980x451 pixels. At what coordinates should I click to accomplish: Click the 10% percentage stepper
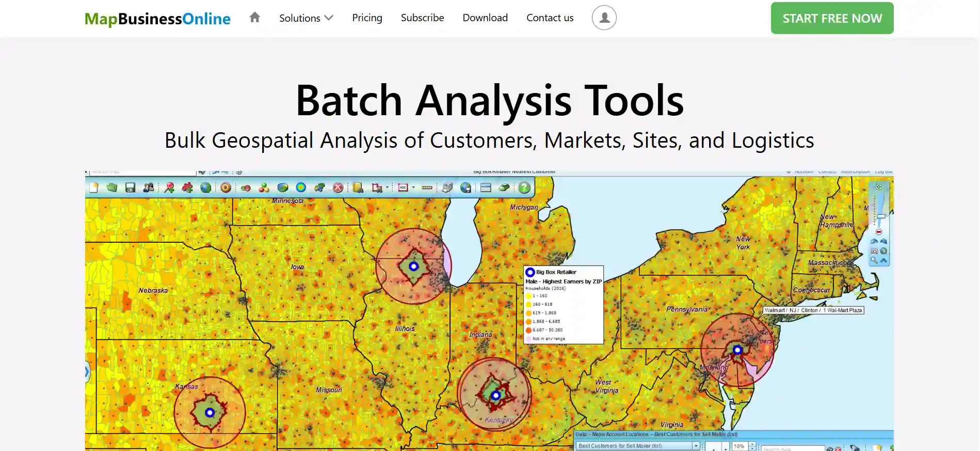[752, 446]
